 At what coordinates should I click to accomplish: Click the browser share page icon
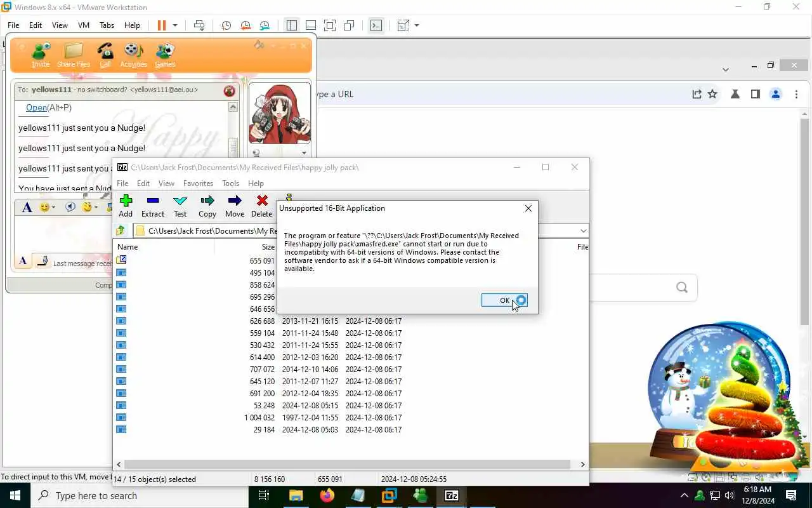coord(697,94)
